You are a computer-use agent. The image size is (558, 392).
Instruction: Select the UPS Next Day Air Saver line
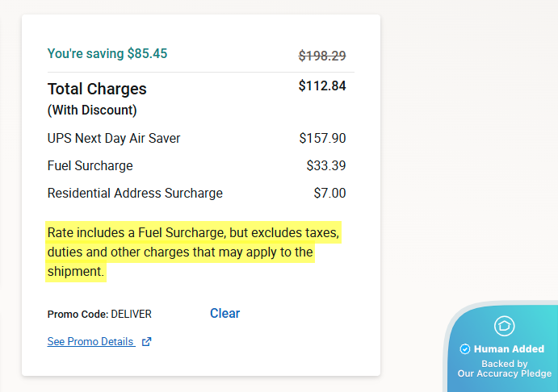pyautogui.click(x=114, y=139)
